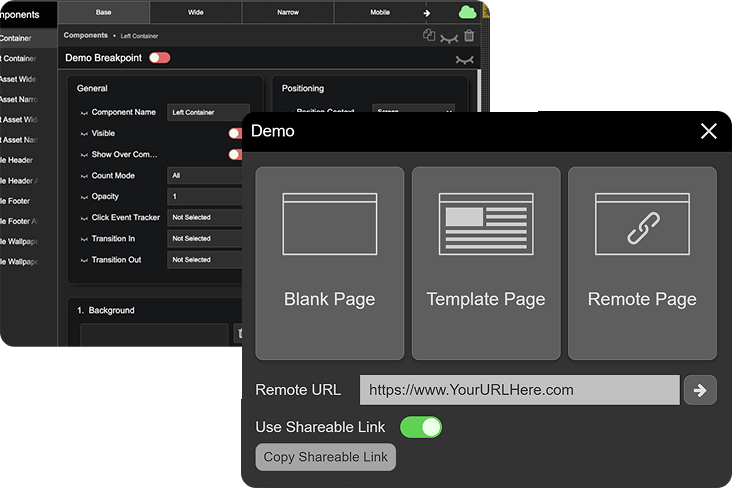Click the closed-eye icon on Demo Breakpoint row
The image size is (732, 488).
465,59
